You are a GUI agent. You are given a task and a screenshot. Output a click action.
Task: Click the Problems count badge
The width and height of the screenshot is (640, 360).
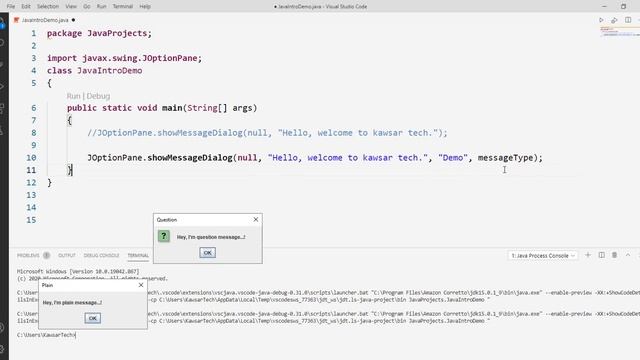click(47, 255)
